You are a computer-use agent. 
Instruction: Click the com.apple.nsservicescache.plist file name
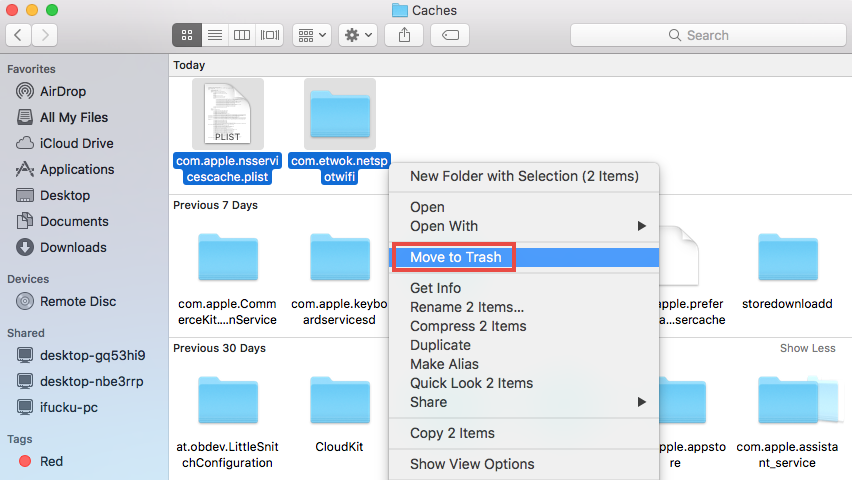[x=228, y=169]
